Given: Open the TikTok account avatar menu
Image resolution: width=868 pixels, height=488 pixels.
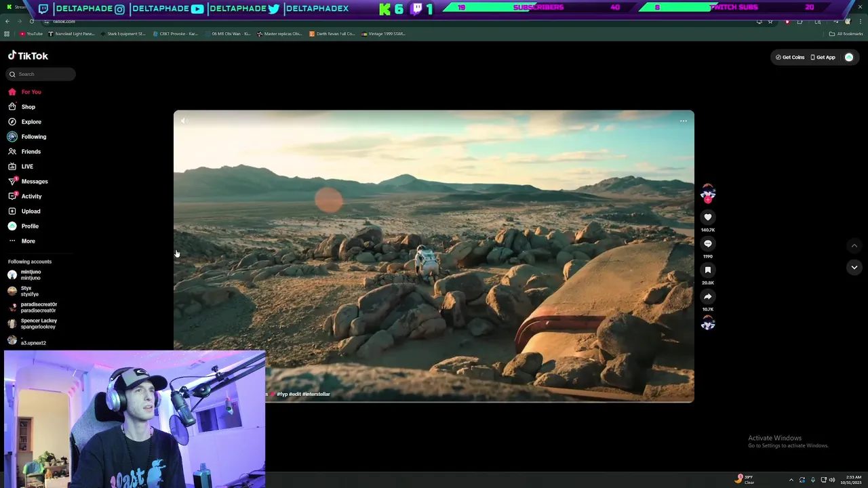Looking at the screenshot, I should point(848,57).
